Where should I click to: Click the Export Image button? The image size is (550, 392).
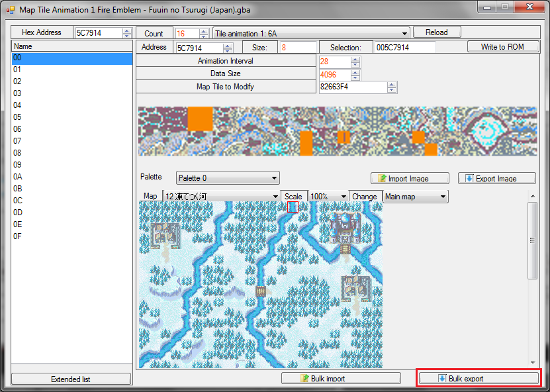click(x=496, y=178)
